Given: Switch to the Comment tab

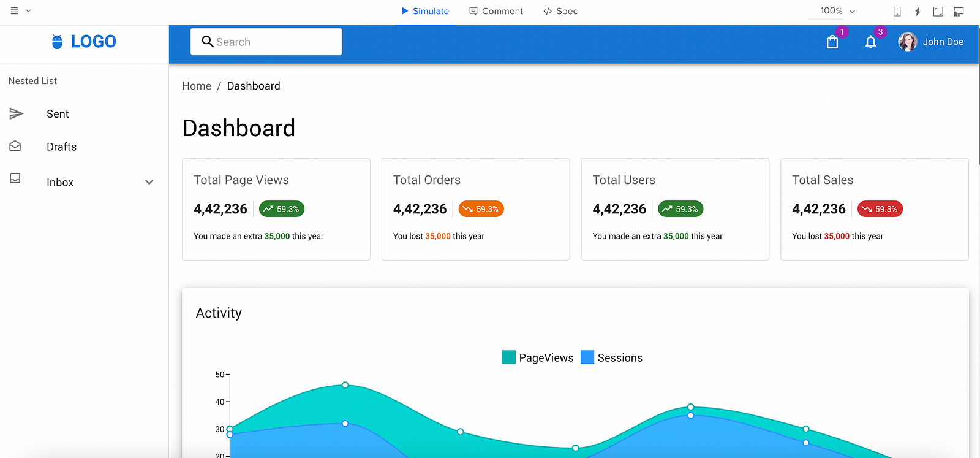Looking at the screenshot, I should point(496,11).
